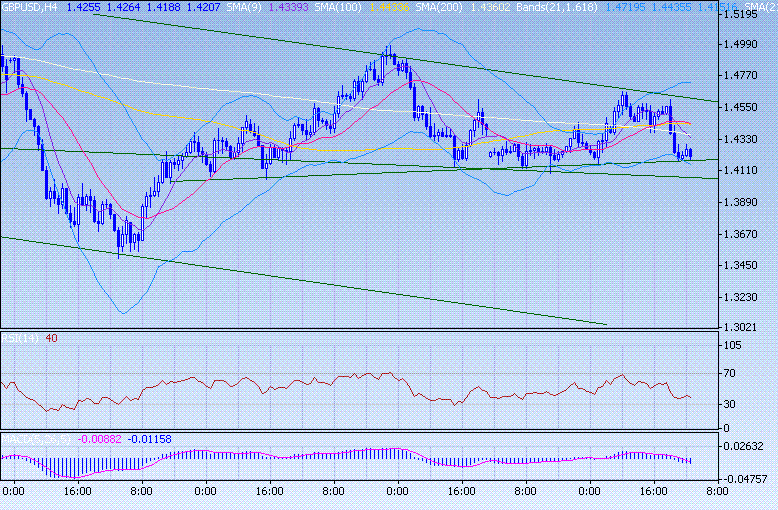Click the rightmost 8:00 time axis label
Screen dimensions: 778x510
[715, 492]
